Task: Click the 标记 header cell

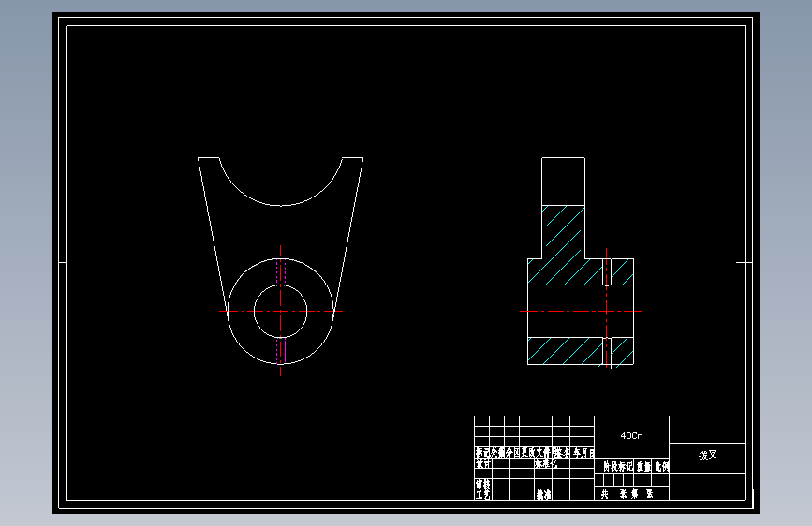Action: [x=482, y=453]
